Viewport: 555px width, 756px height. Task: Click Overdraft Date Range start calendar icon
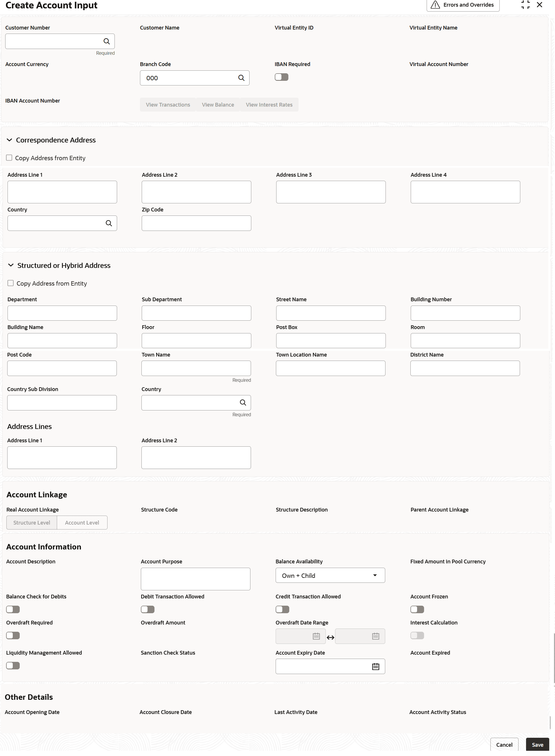tap(316, 636)
